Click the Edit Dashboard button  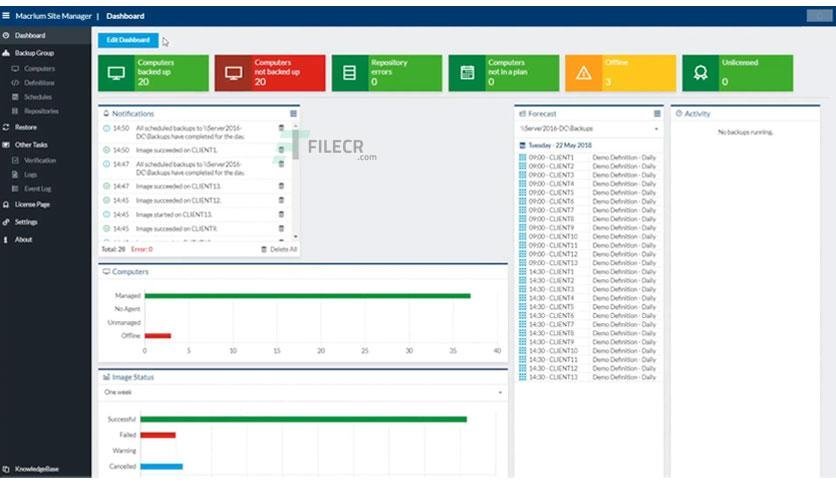(x=128, y=40)
